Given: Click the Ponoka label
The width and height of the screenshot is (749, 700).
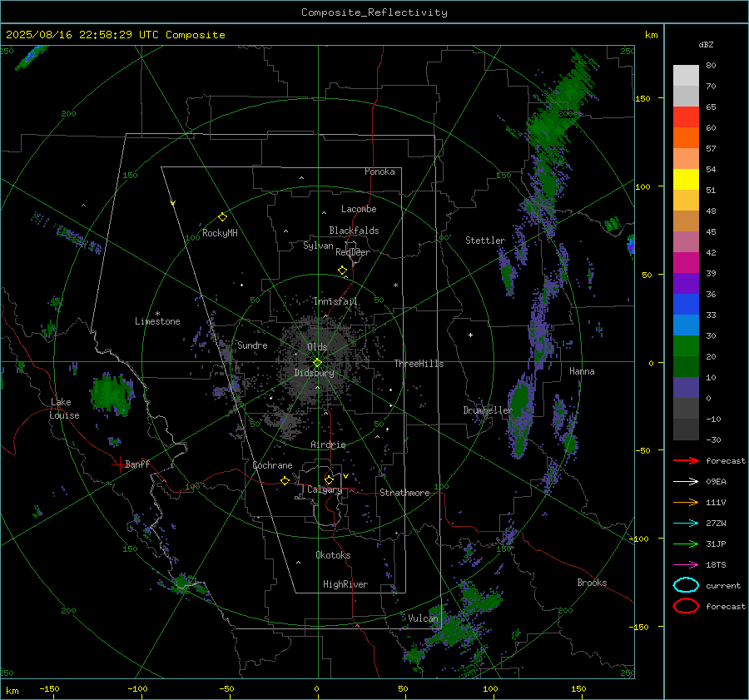Looking at the screenshot, I should 379,171.
